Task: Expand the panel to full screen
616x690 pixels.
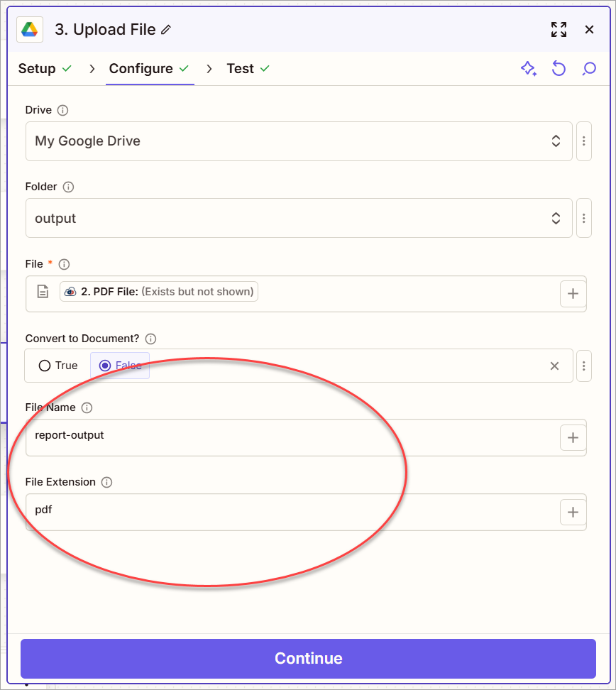Action: tap(559, 29)
